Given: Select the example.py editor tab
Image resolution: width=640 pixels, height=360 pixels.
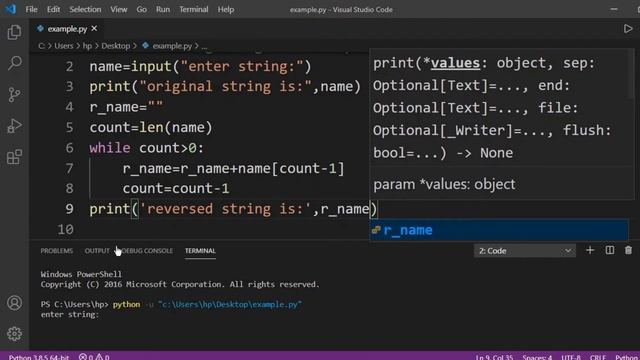Looking at the screenshot, I should click(x=67, y=29).
